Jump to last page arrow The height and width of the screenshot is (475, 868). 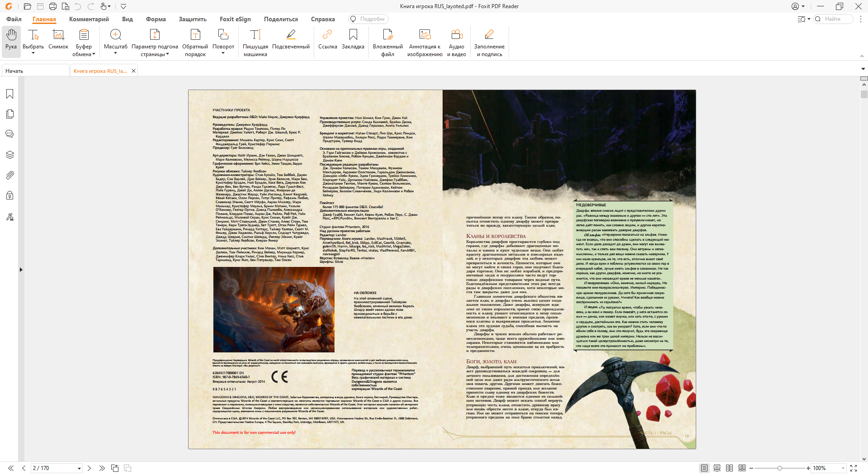102,468
